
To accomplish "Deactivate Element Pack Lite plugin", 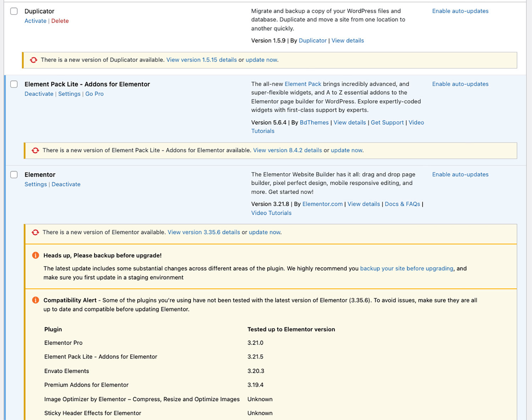I will [39, 94].
